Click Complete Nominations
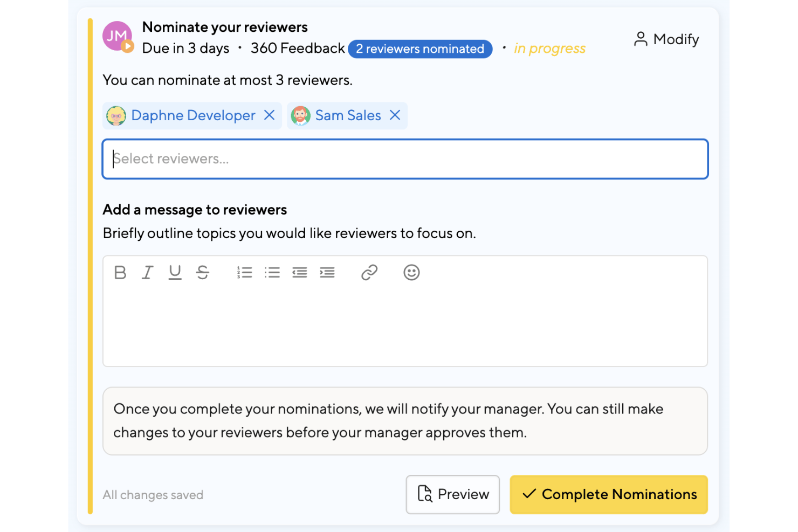Viewport: 798px width, 532px height. click(x=609, y=494)
